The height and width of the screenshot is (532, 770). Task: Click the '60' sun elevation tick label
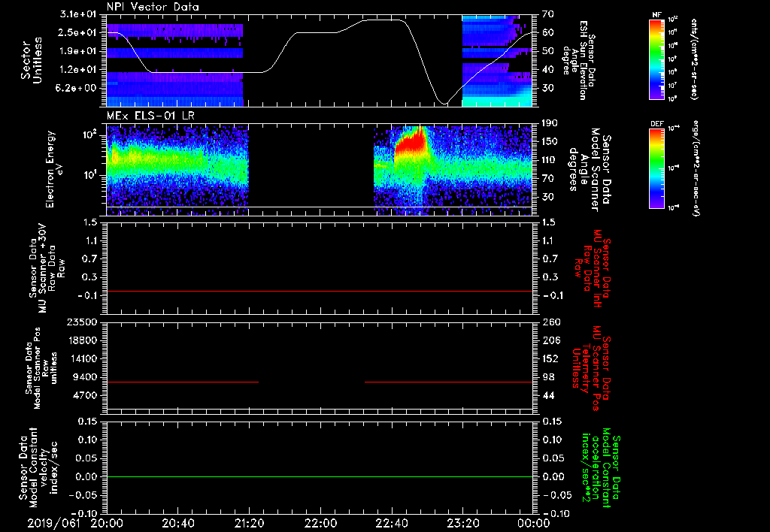[548, 33]
